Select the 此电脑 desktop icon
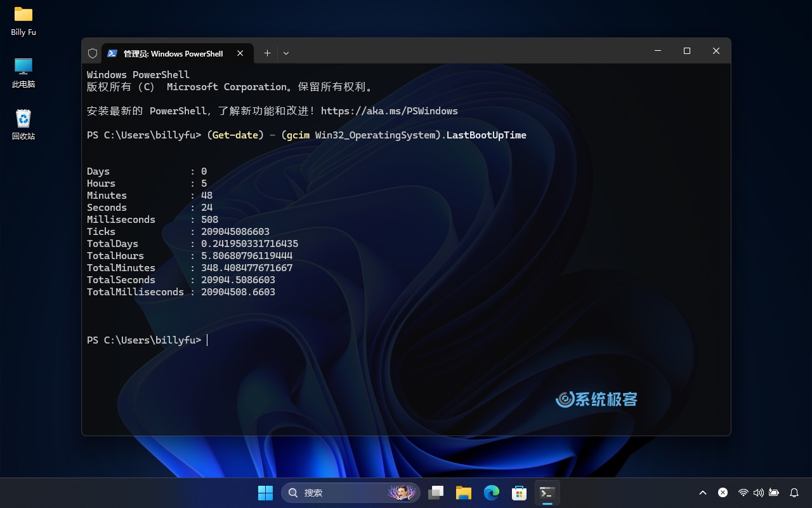Image resolution: width=812 pixels, height=508 pixels. (23, 73)
